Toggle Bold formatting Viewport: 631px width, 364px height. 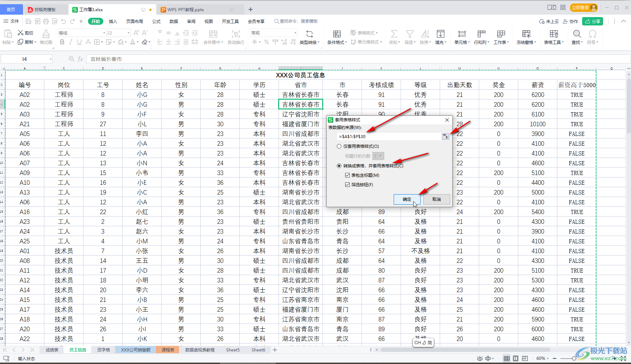coord(62,42)
